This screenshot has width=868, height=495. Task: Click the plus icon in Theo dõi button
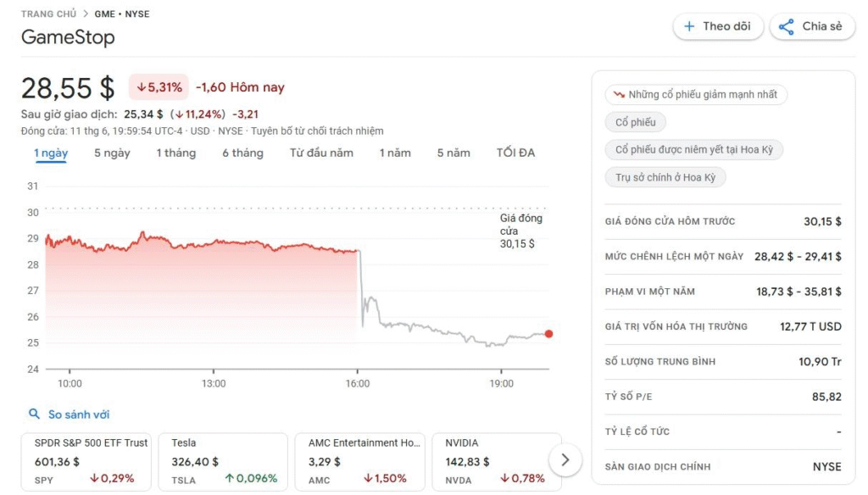click(689, 26)
